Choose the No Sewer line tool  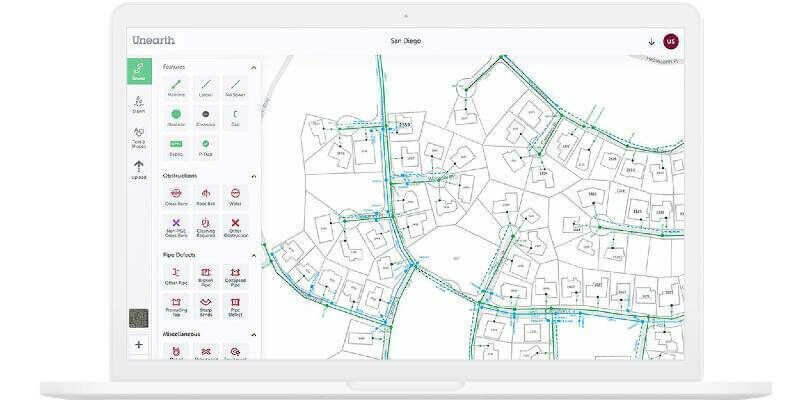[235, 88]
